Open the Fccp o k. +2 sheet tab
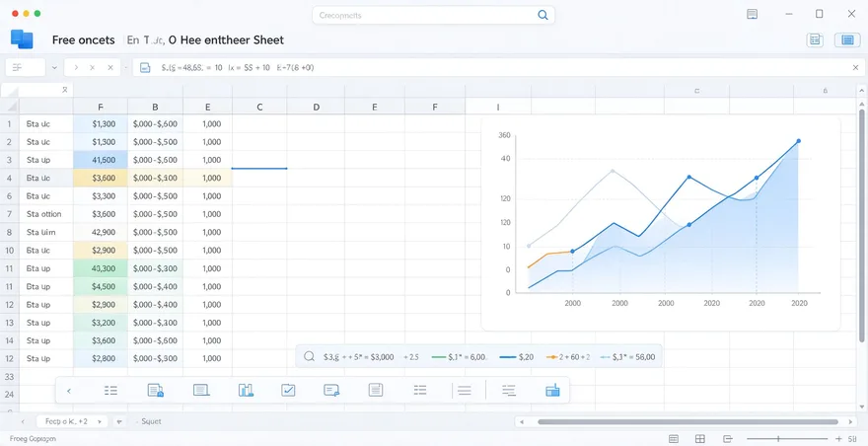This screenshot has width=868, height=446. [x=72, y=421]
